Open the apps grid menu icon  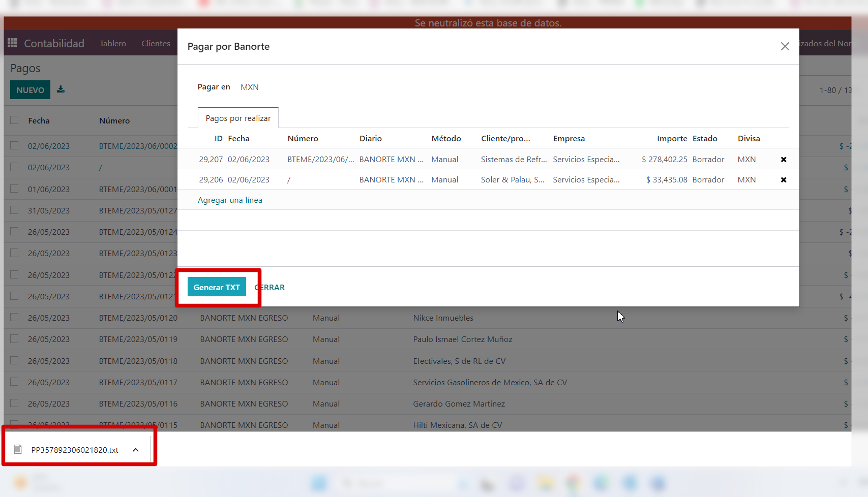tap(12, 43)
